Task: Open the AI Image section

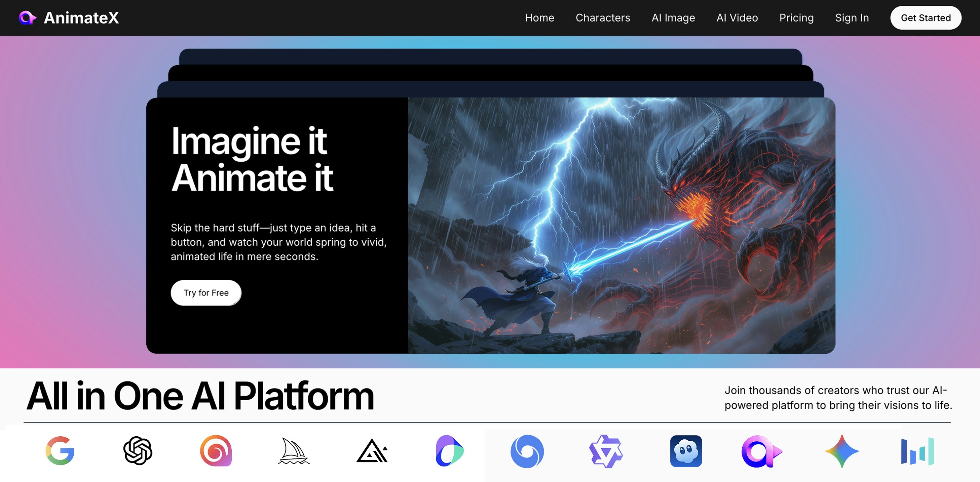Action: tap(673, 18)
